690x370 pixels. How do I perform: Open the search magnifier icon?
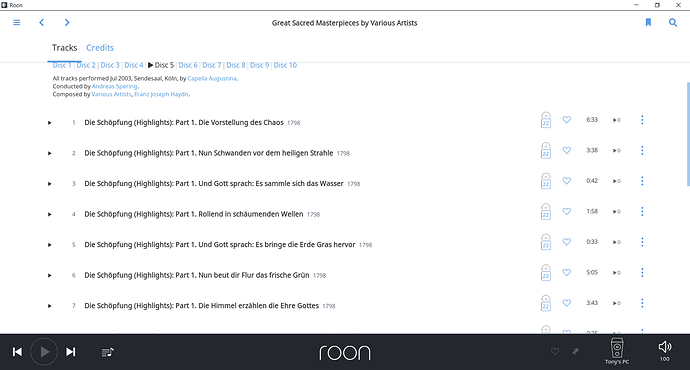point(673,22)
